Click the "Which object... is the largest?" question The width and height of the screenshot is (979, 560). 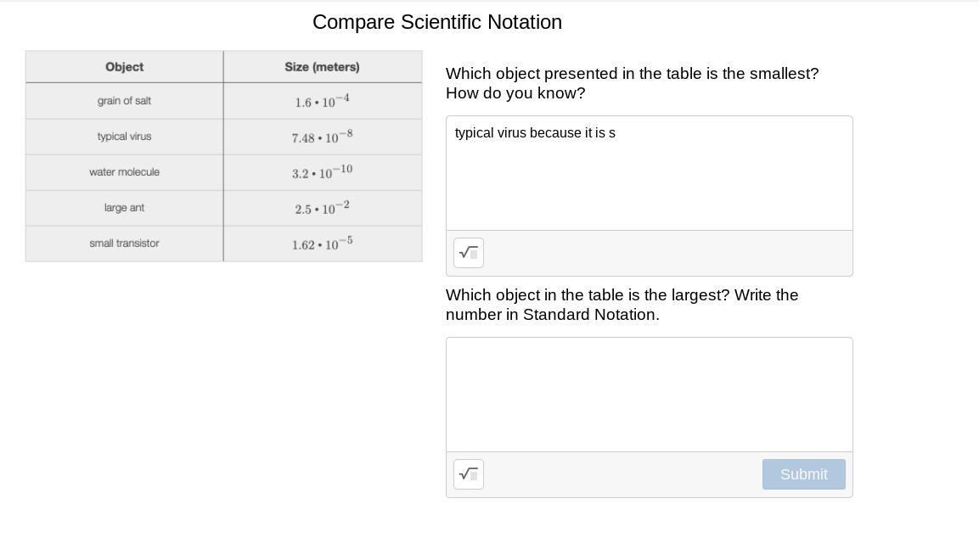pos(622,305)
